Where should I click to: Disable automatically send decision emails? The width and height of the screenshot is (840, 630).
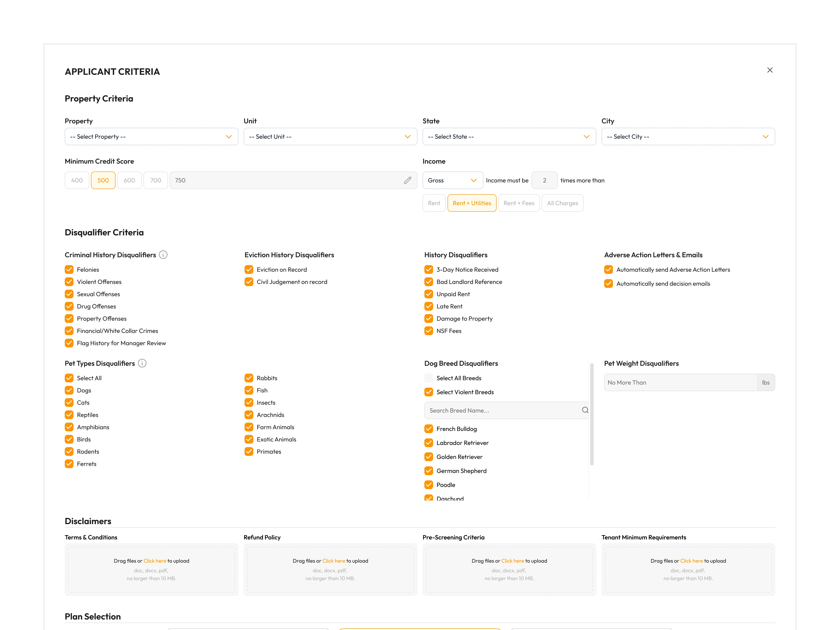tap(608, 284)
